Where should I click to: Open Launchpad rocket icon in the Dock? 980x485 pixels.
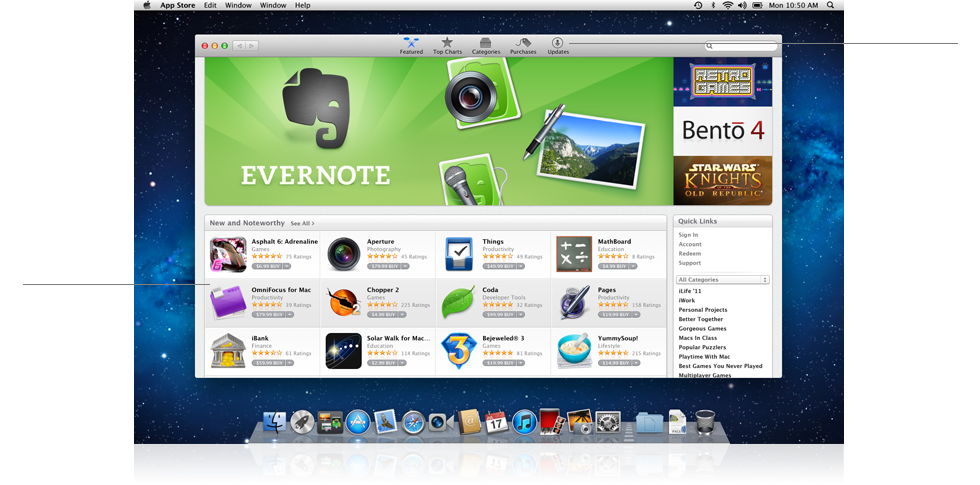pyautogui.click(x=302, y=422)
